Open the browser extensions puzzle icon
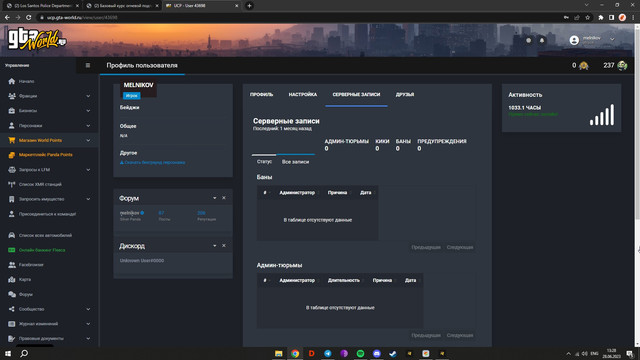 coord(601,18)
